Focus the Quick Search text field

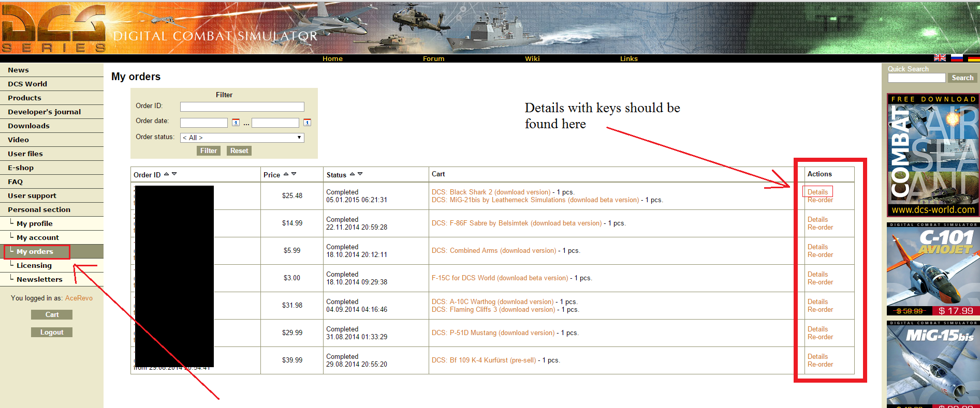point(916,78)
